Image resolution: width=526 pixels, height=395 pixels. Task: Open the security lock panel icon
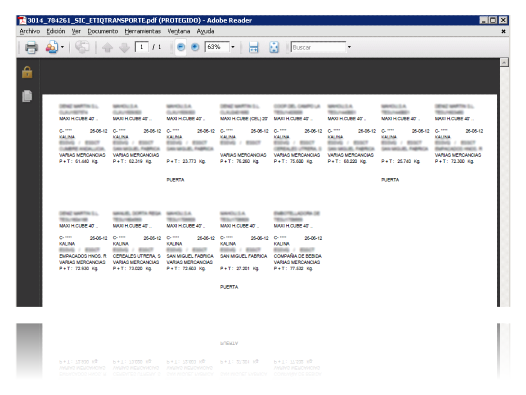click(x=27, y=72)
